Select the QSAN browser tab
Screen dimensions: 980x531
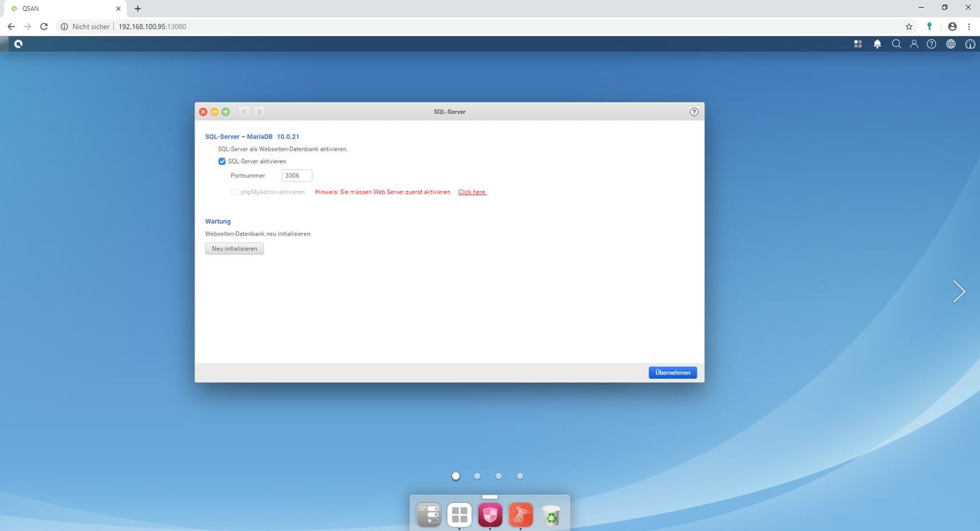tap(65, 9)
